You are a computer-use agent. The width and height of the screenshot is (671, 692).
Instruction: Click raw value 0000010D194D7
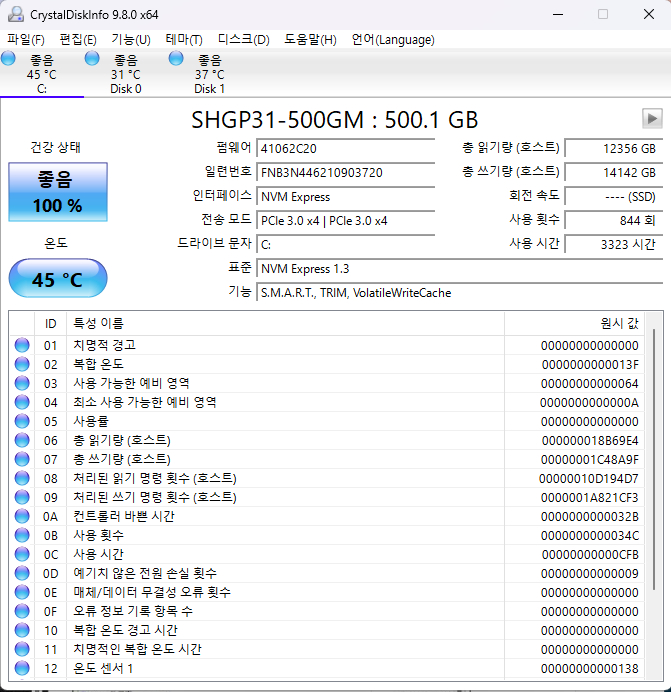tap(589, 478)
